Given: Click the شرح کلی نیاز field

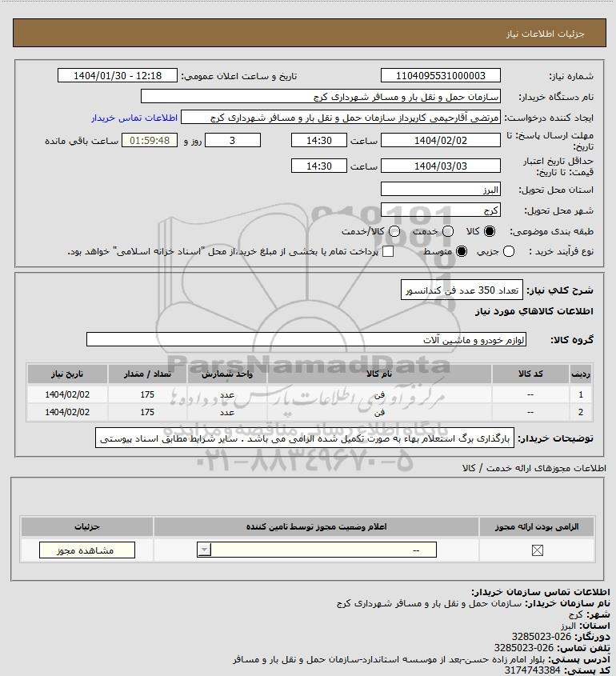Looking at the screenshot, I should pyautogui.click(x=462, y=290).
